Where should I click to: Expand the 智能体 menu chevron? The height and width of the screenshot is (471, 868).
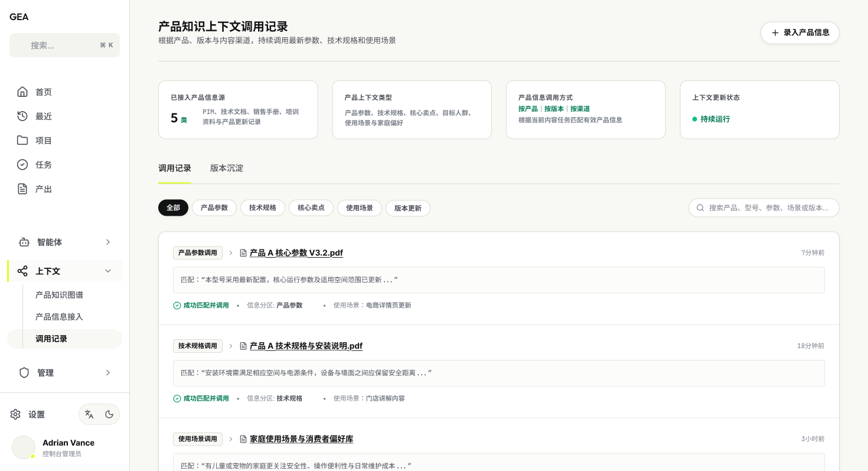[x=108, y=242]
